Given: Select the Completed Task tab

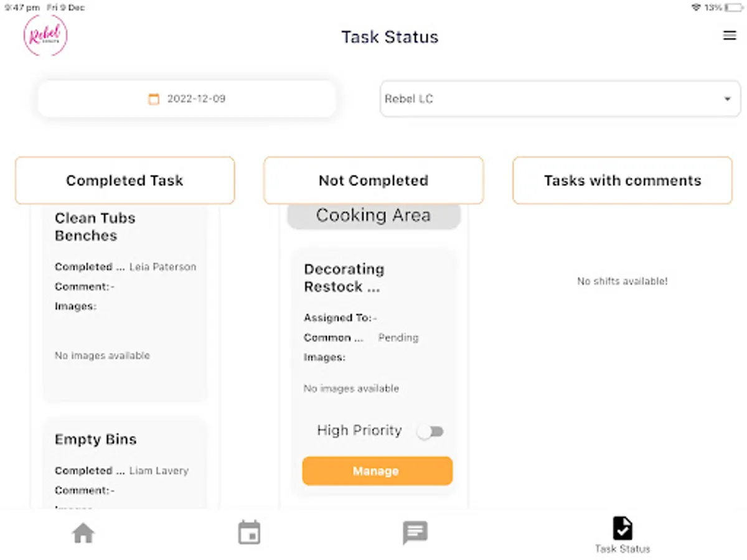Looking at the screenshot, I should pos(125,180).
